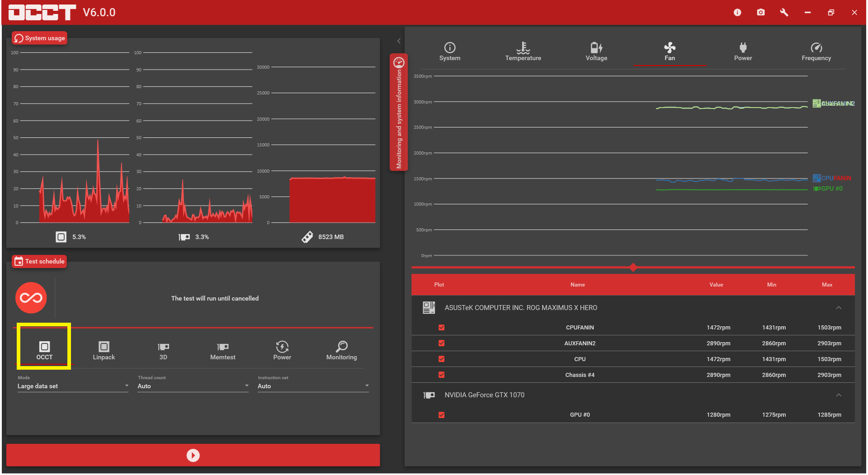Click the Name column header
Screen dimensions: 868x475
click(577, 285)
